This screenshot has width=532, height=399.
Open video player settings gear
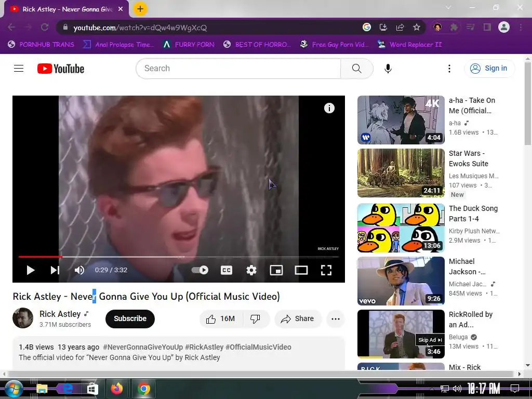point(251,270)
